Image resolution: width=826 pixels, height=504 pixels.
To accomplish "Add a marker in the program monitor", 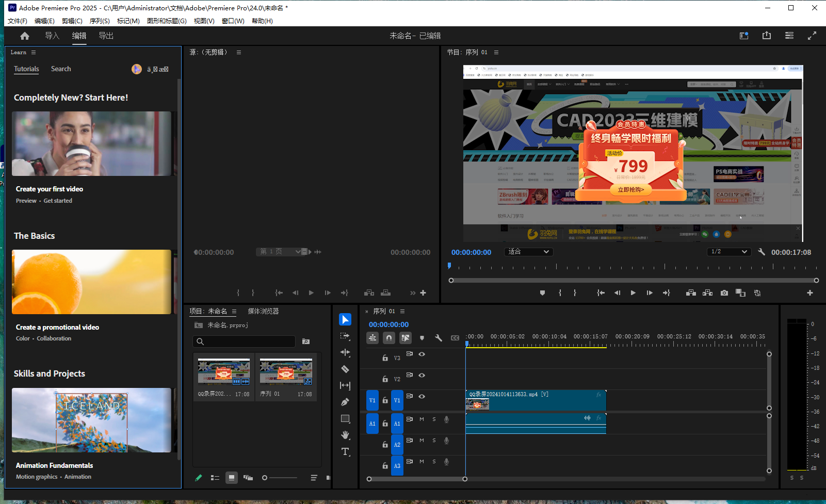I will click(x=542, y=292).
